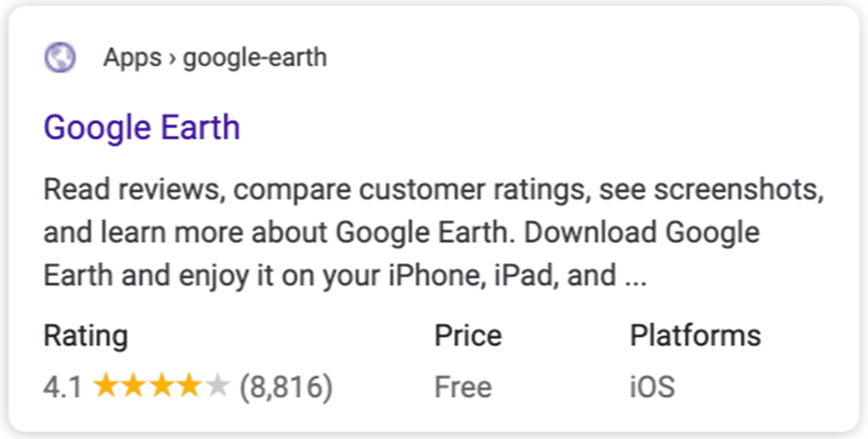
Task: Click the Apps › google-earth breadcrumb
Action: [x=215, y=58]
